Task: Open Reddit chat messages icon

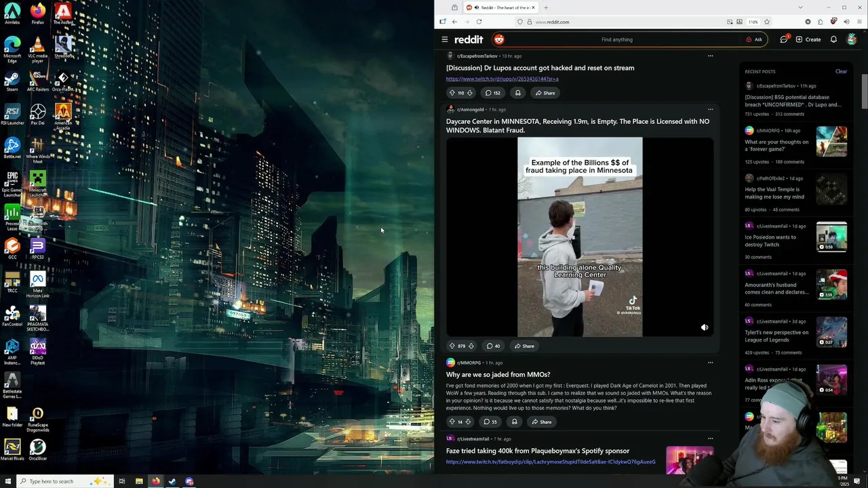Action: coord(784,39)
